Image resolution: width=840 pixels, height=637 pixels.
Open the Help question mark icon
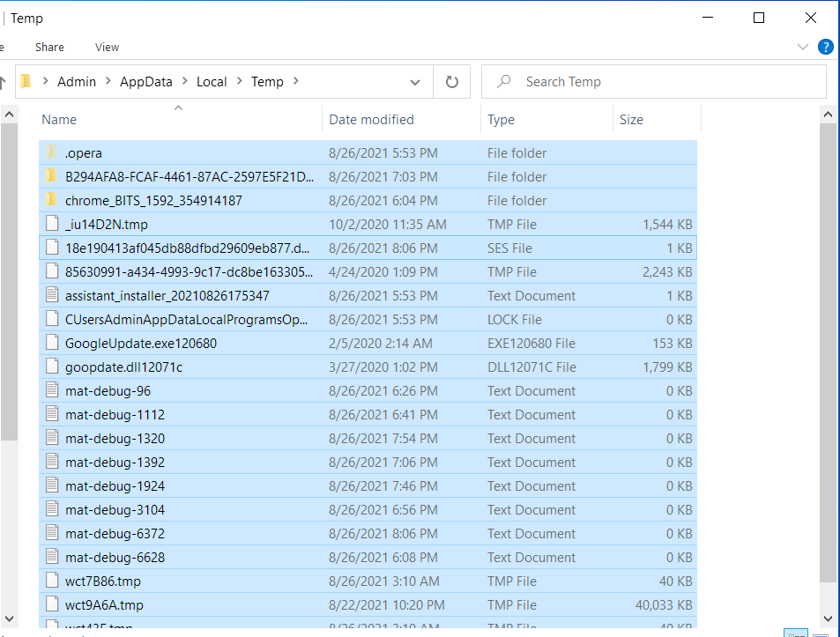pyautogui.click(x=825, y=47)
